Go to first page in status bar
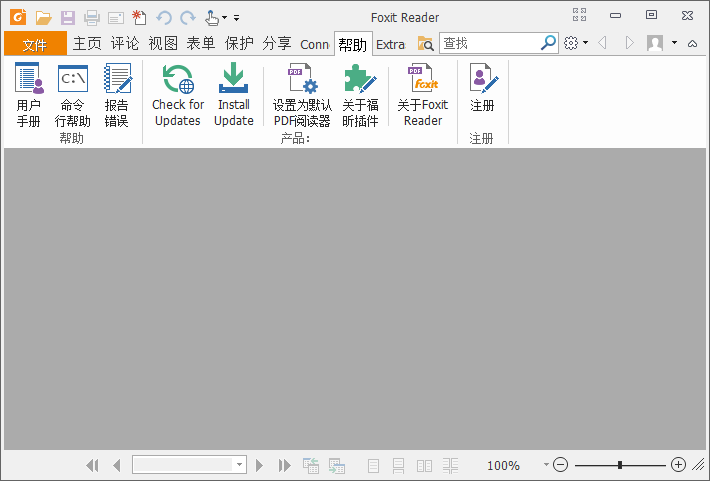 pyautogui.click(x=92, y=465)
